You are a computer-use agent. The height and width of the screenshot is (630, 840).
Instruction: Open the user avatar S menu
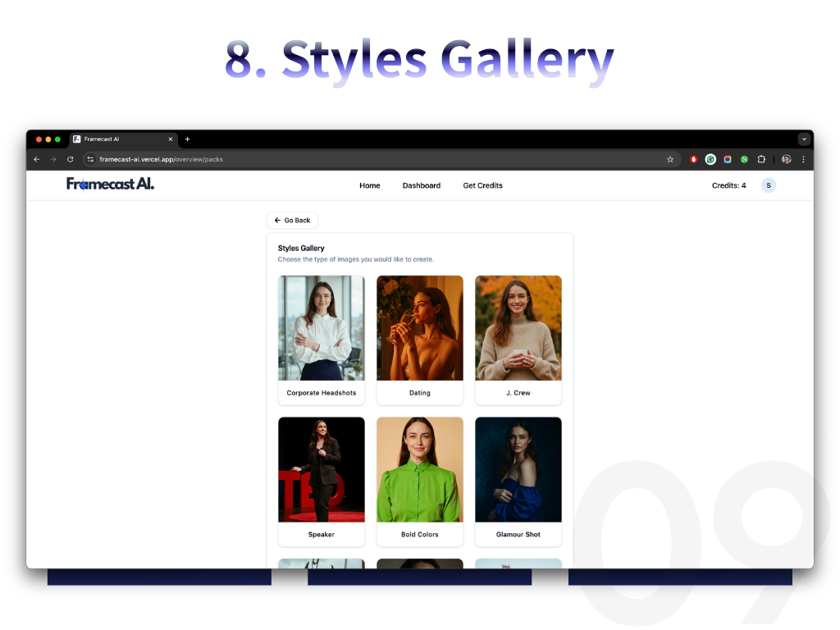(x=768, y=185)
